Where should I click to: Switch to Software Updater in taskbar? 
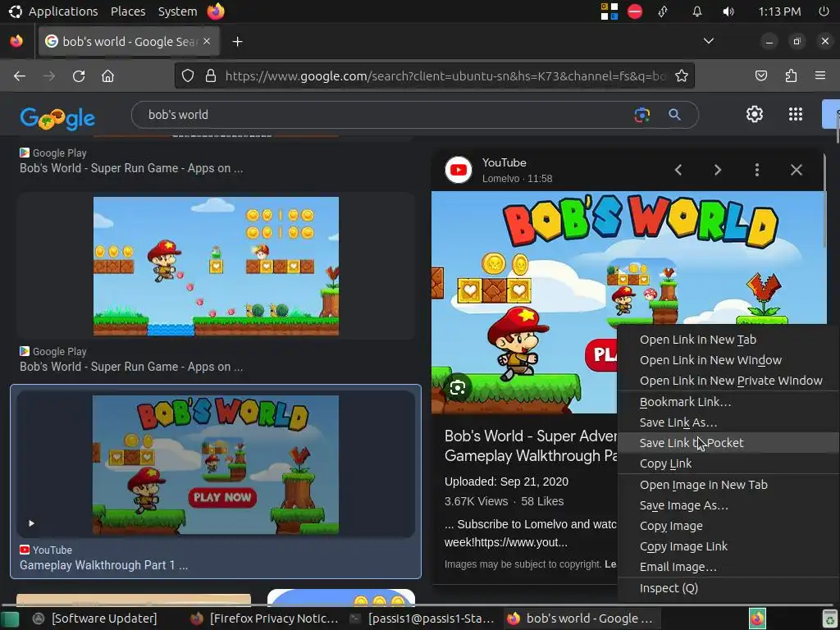[x=97, y=619]
